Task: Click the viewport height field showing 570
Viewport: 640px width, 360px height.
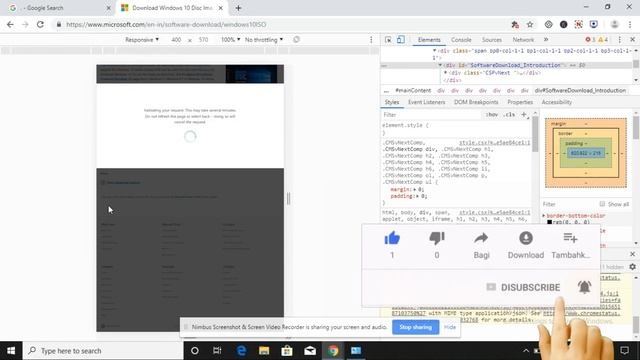Action: pos(203,40)
